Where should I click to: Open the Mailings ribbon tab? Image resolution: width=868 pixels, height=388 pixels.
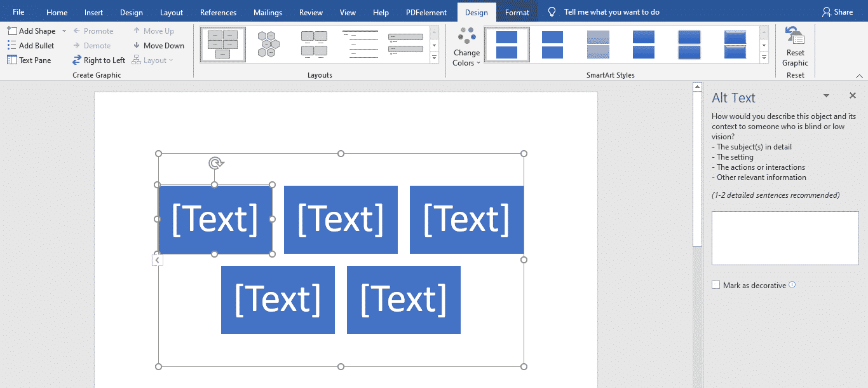pos(268,11)
